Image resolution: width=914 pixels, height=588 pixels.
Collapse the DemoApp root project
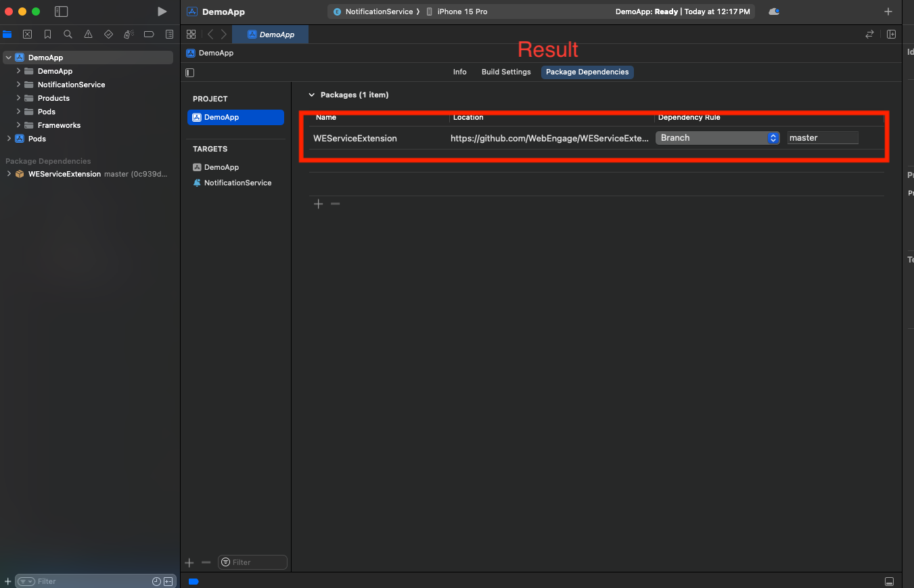coord(8,58)
